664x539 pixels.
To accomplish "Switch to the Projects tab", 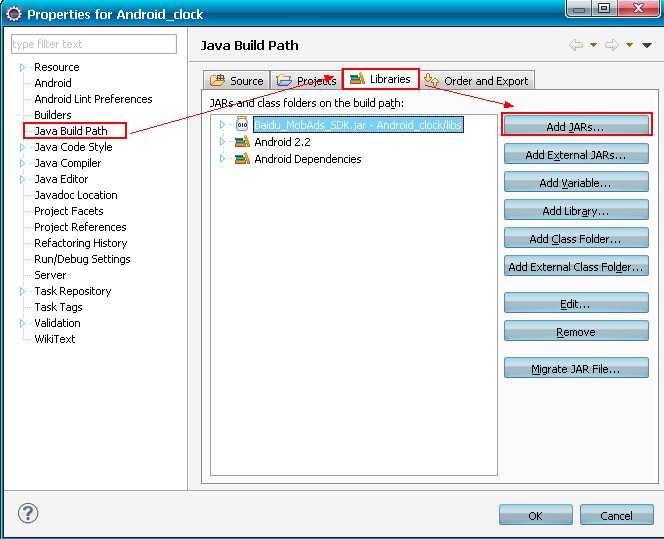I will coord(306,80).
